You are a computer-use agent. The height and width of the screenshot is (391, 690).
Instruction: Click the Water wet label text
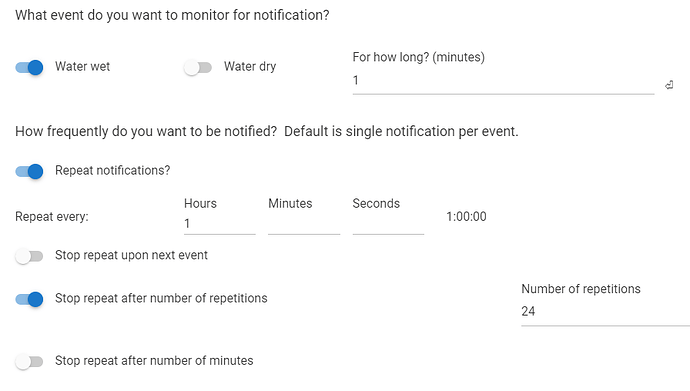click(x=82, y=66)
